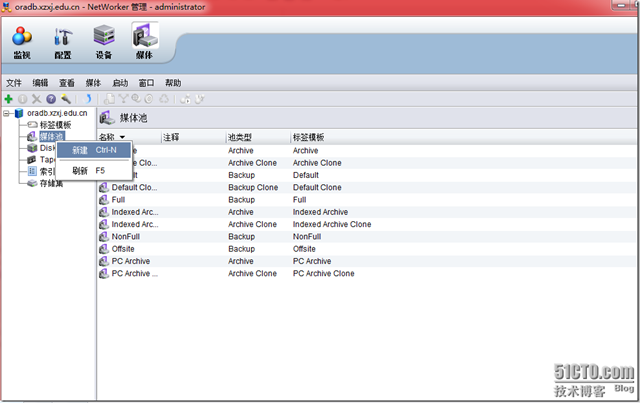640x403 pixels.
Task: Open the 文件 menu
Action: coord(13,83)
